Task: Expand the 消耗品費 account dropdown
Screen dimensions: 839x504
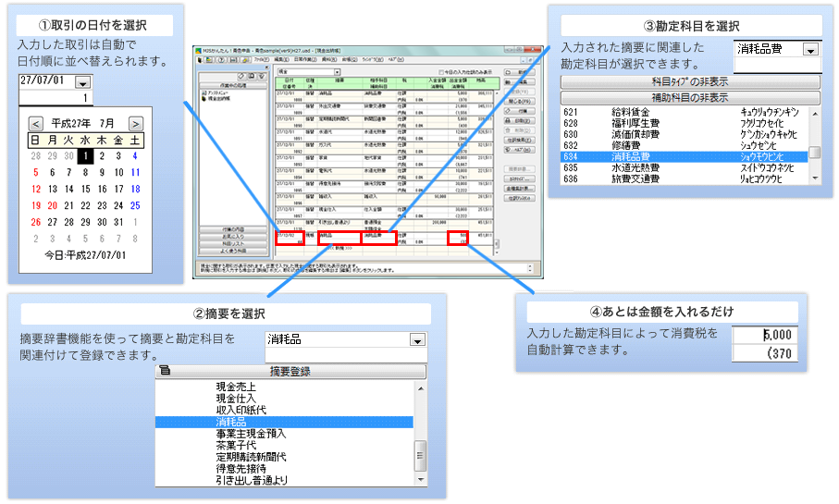Action: (x=810, y=50)
